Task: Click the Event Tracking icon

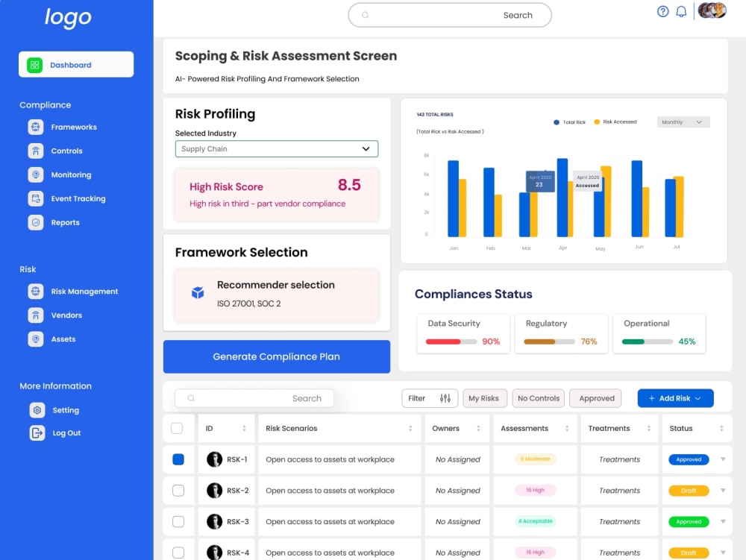Action: [x=35, y=198]
